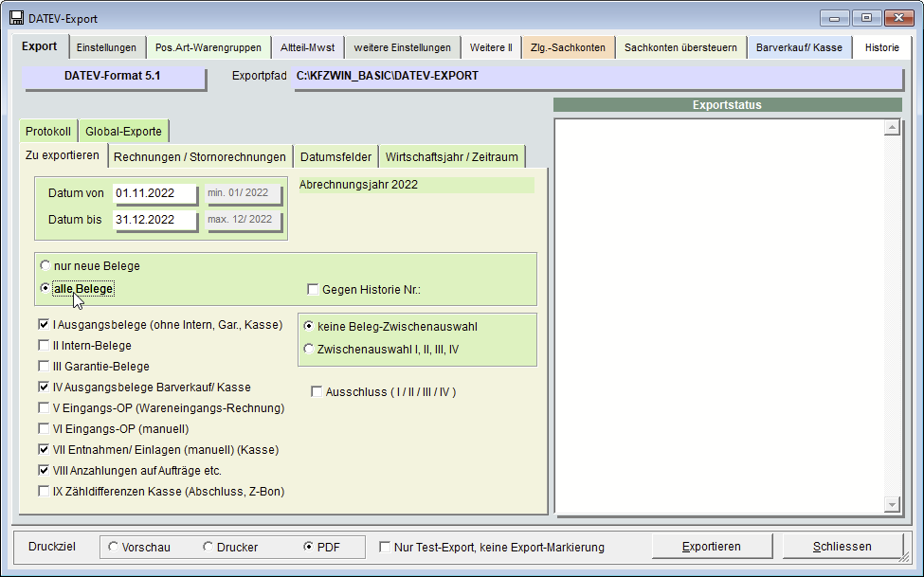Click the Datum bis field
Screen dimensions: 924x577
(x=154, y=220)
